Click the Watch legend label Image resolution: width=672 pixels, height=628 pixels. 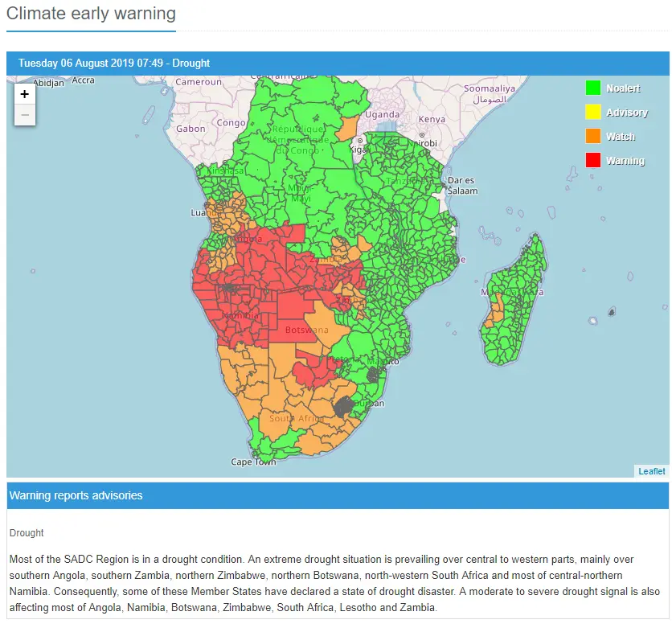pyautogui.click(x=621, y=137)
